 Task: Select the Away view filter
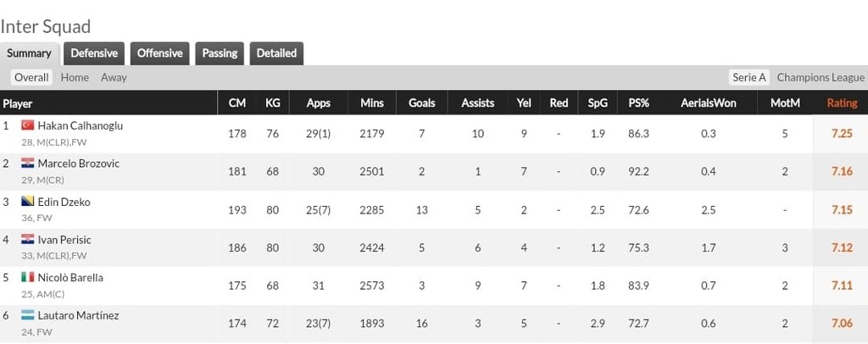tap(114, 77)
